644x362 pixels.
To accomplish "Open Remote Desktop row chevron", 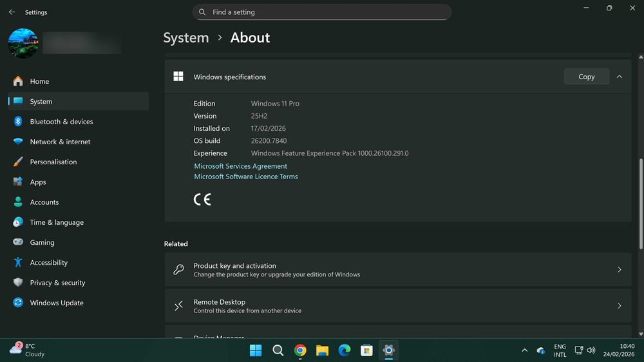I will (x=620, y=306).
